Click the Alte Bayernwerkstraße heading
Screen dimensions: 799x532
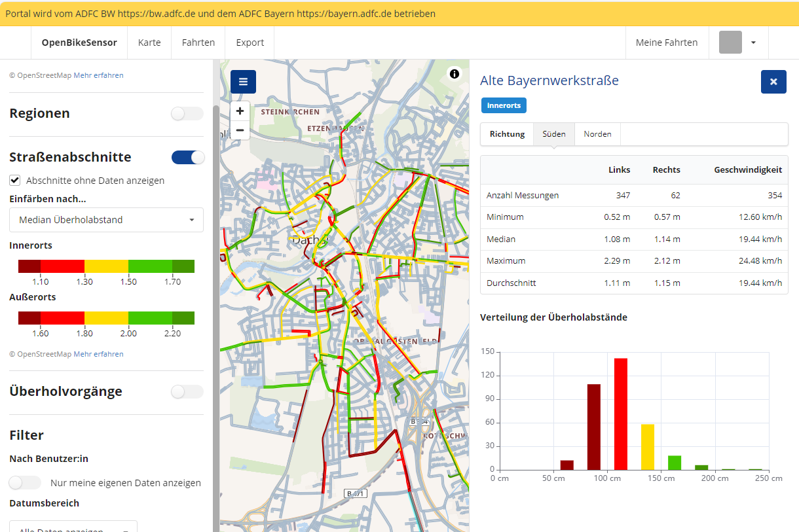tap(549, 80)
